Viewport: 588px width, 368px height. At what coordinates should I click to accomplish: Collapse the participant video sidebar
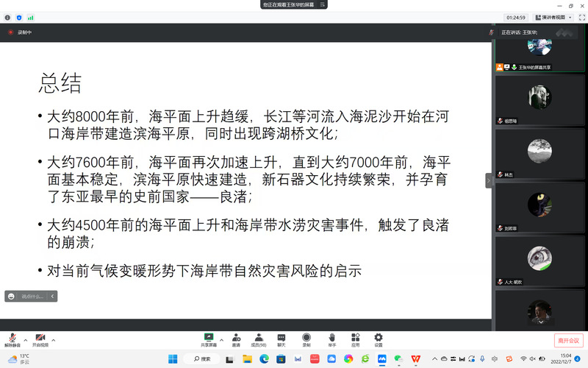[x=489, y=180]
